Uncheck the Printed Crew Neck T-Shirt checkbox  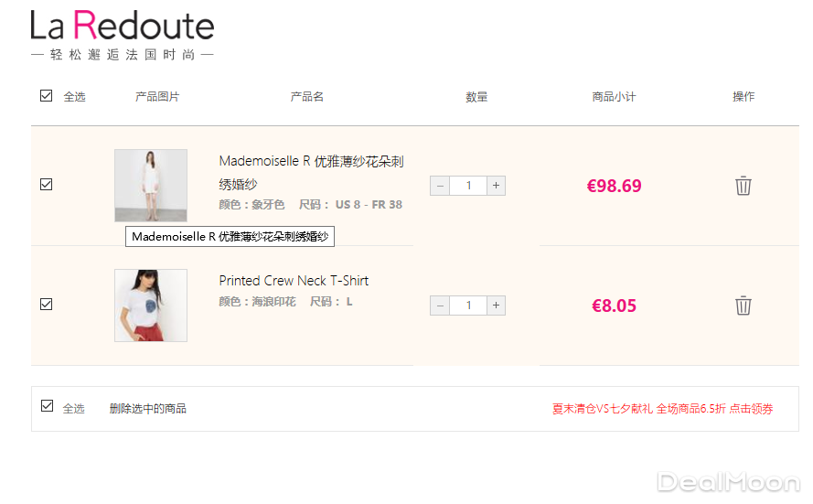(47, 304)
